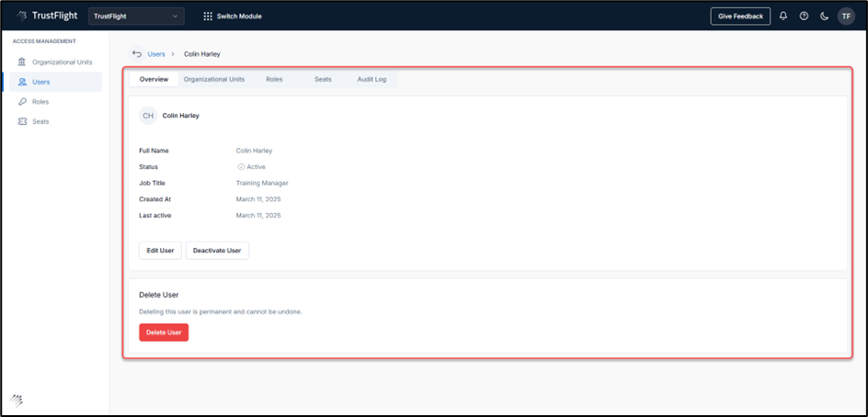Screen dimensions: 868x417
Task: Open the TF user avatar menu
Action: [846, 17]
